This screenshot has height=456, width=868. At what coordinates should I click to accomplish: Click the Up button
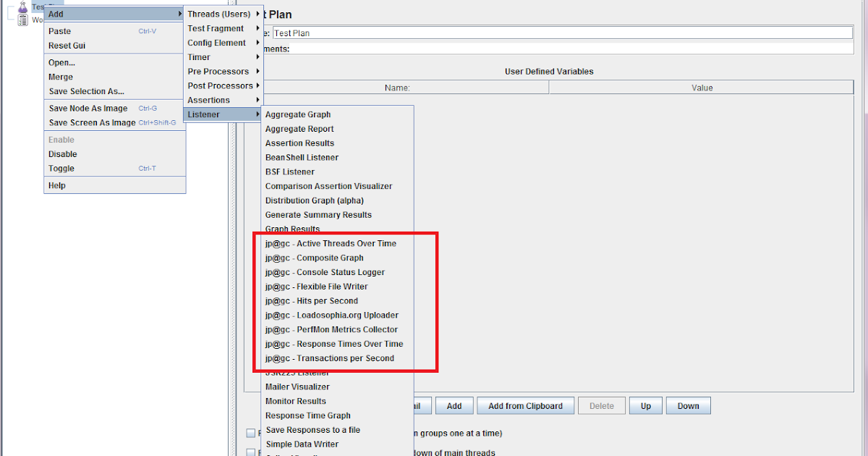646,406
